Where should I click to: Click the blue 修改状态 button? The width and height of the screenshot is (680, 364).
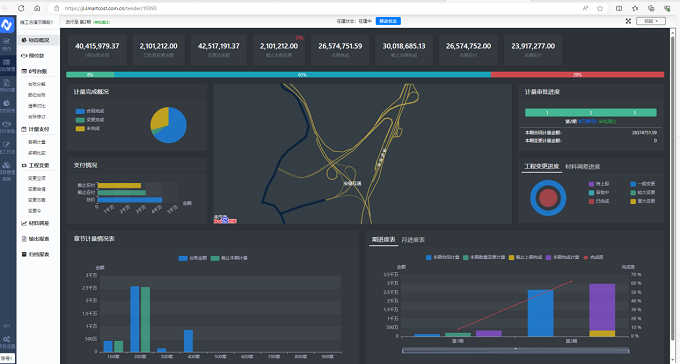(x=388, y=21)
